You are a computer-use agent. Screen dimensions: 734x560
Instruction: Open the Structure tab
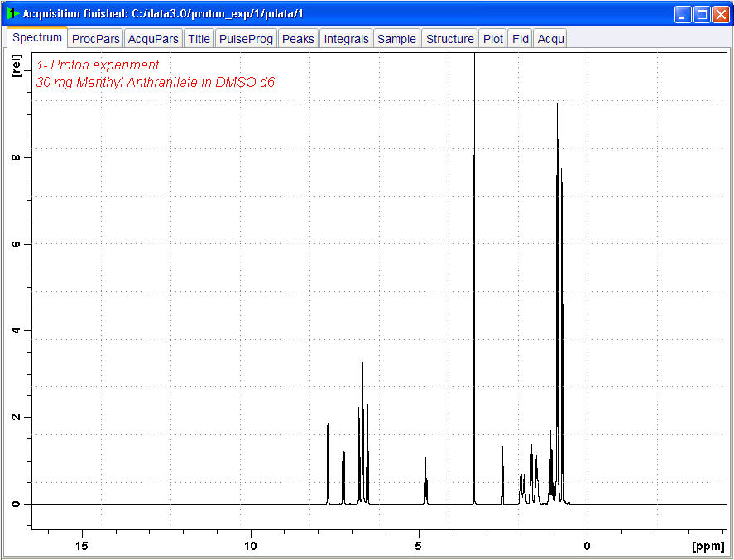coord(449,39)
